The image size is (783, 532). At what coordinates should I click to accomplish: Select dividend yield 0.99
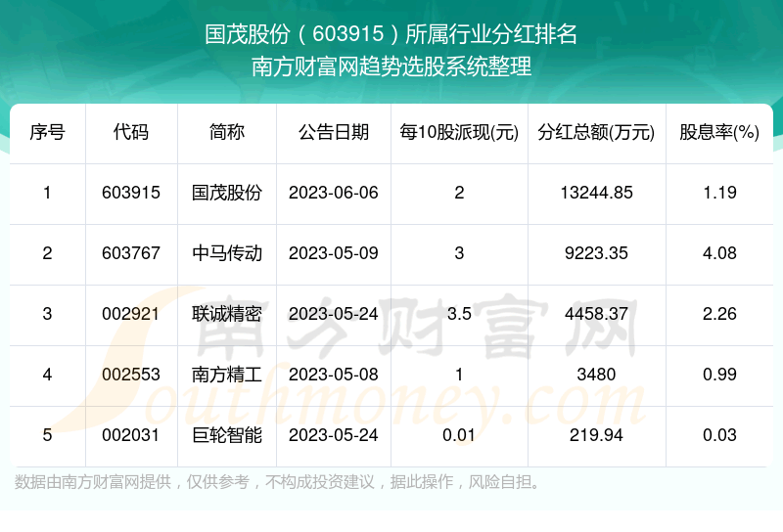coord(719,375)
